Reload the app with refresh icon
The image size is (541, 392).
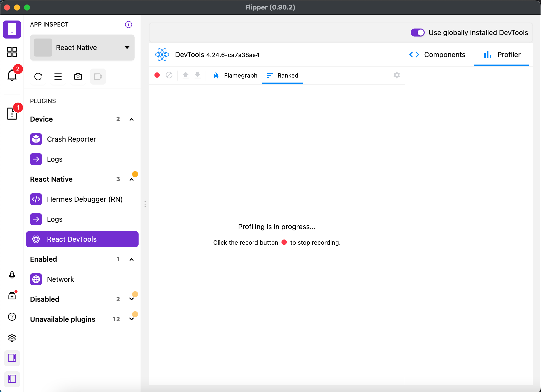[x=38, y=77]
